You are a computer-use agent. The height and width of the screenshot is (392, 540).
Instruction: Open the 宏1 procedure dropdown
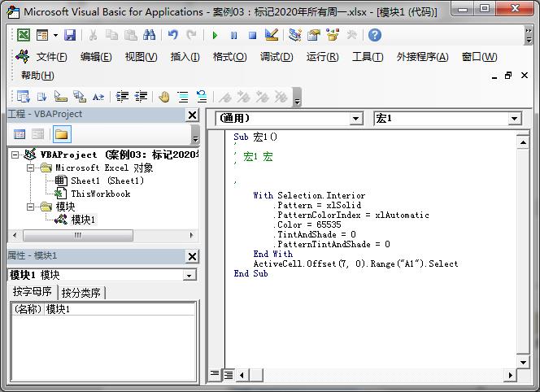tap(515, 119)
